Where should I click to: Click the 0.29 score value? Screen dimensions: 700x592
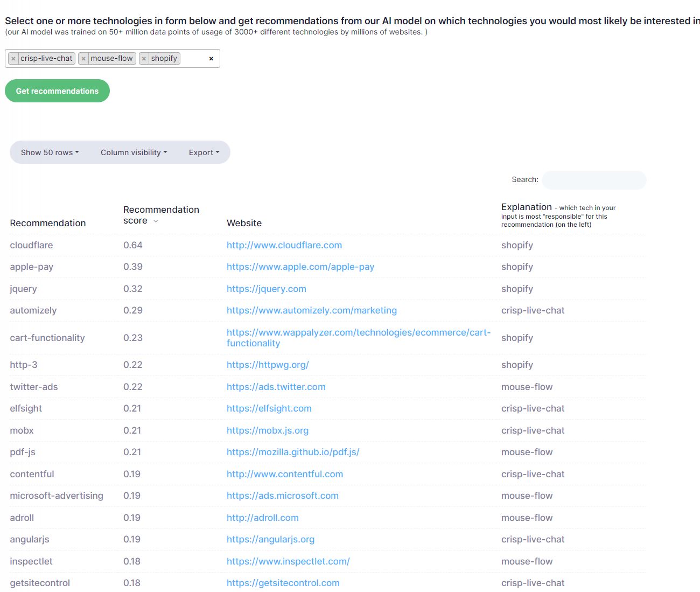(133, 310)
